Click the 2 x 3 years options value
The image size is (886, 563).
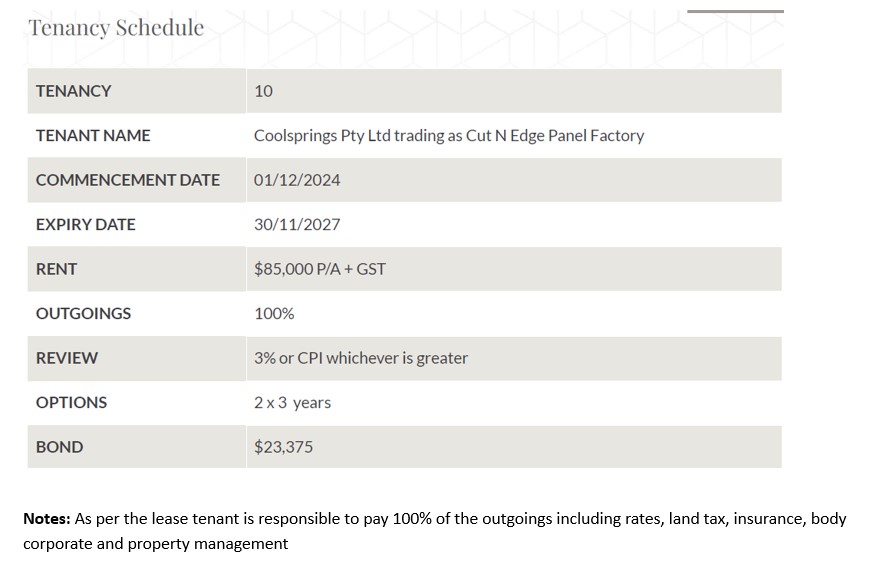pyautogui.click(x=292, y=402)
